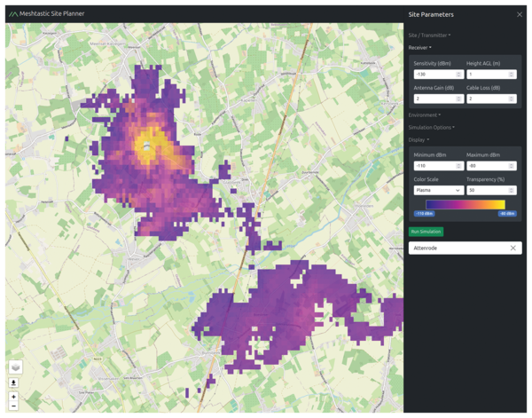
Task: Zoom in on the map
Action: [14, 397]
